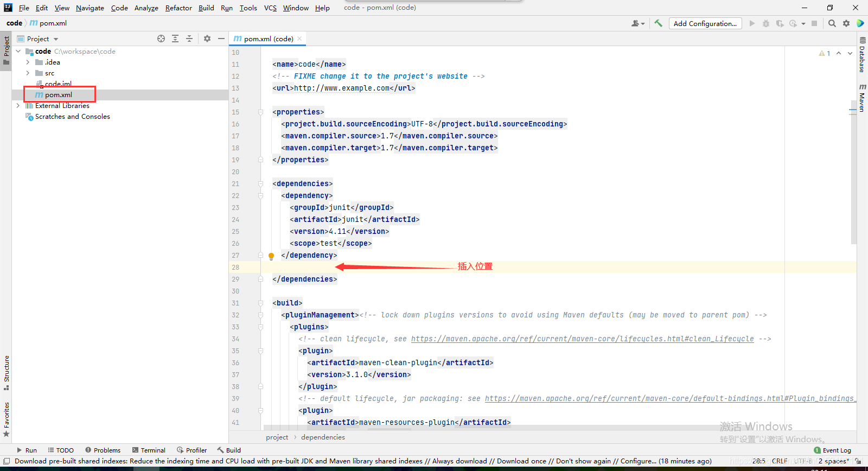
Task: Click Collapse All icon in Project panel
Action: 189,39
